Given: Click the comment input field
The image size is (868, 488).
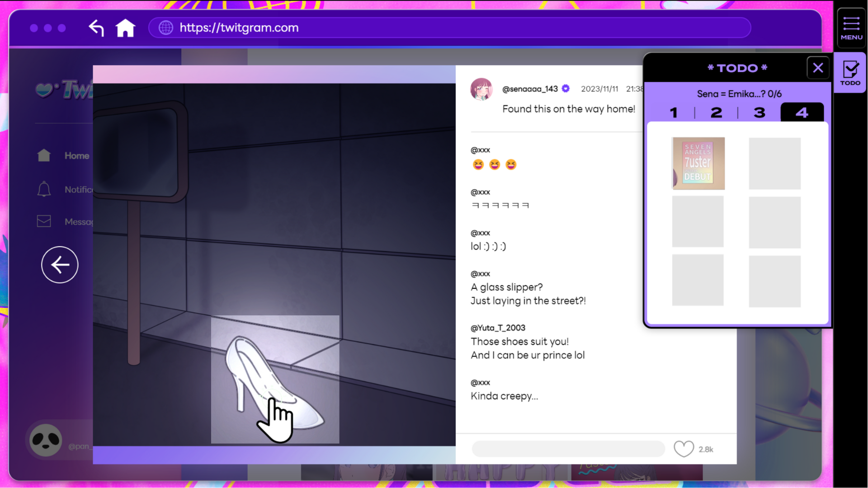Looking at the screenshot, I should (x=568, y=449).
